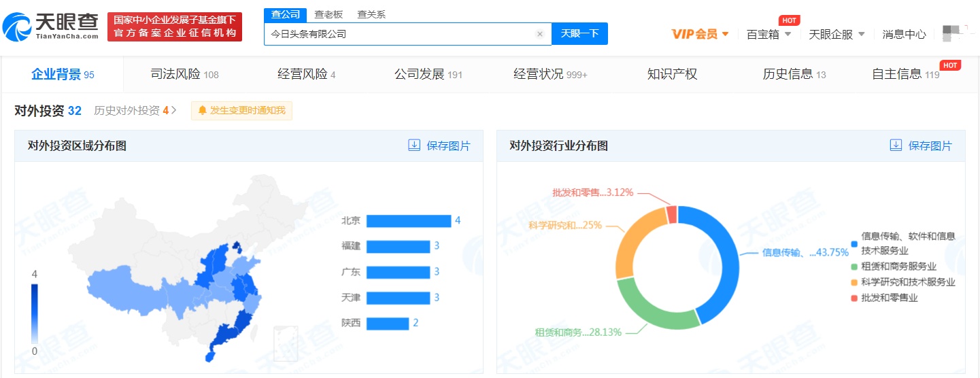
Task: Open the 经营状况 tab
Action: 550,75
